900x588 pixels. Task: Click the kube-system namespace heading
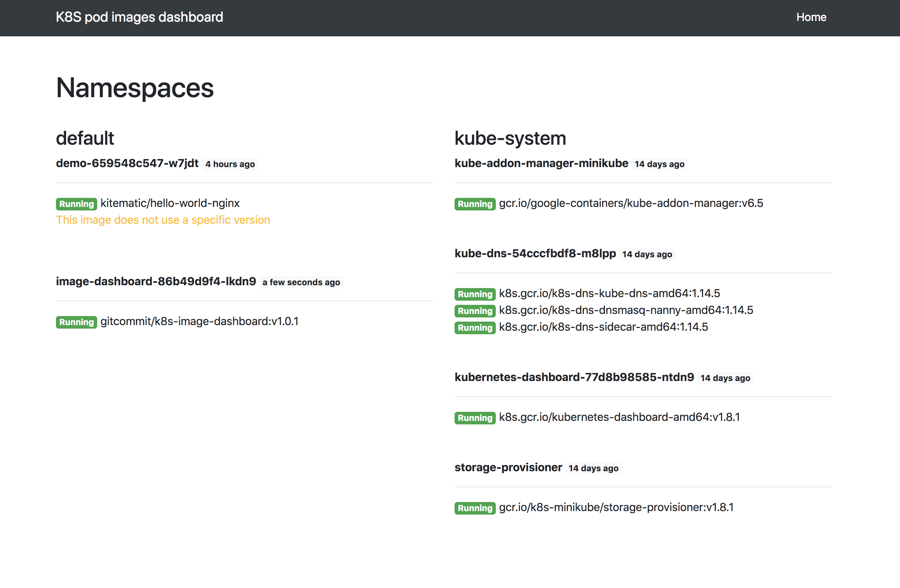click(x=510, y=138)
